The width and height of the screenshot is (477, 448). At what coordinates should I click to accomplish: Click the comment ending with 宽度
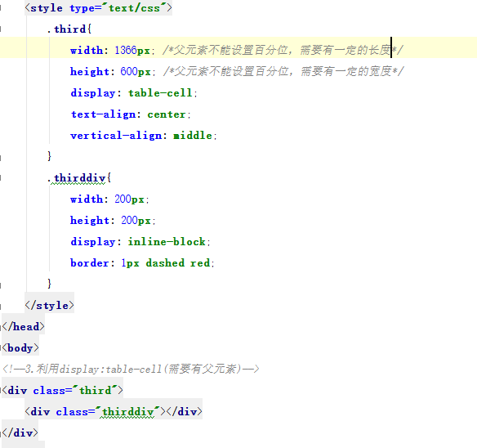[x=283, y=72]
